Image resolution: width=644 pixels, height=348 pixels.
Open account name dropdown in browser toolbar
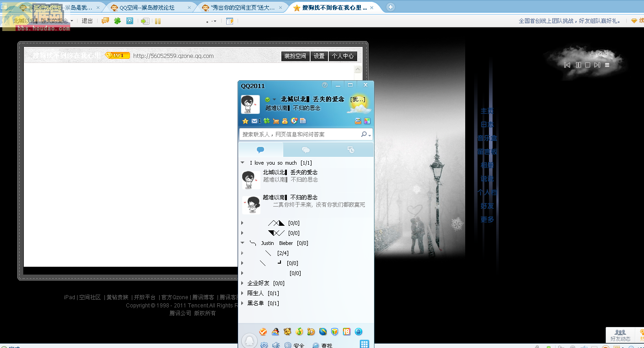pos(72,21)
